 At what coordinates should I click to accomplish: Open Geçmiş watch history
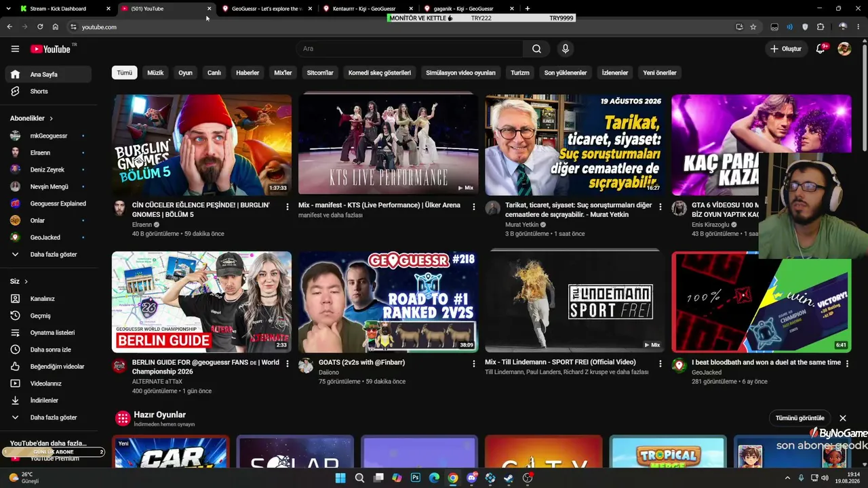point(47,316)
